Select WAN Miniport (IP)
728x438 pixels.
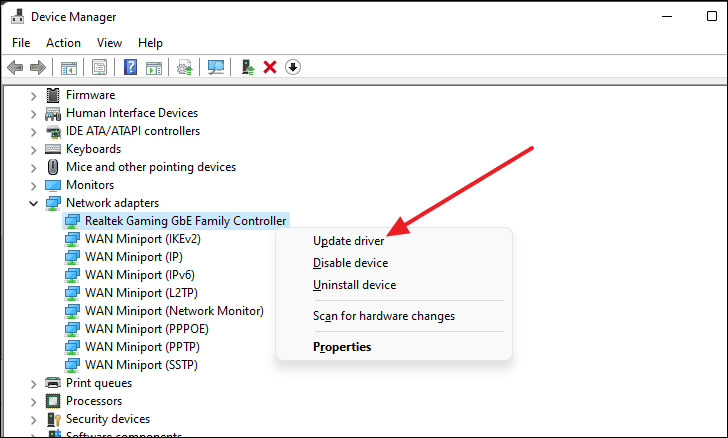click(134, 257)
